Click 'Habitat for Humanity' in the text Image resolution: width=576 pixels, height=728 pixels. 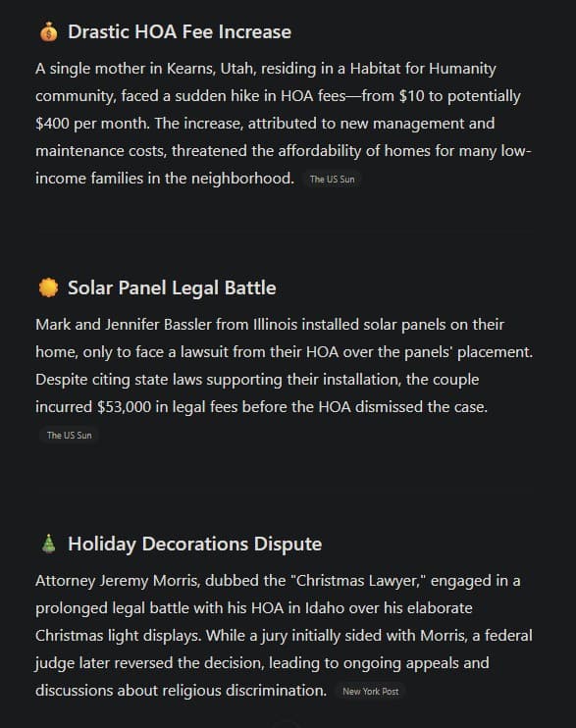pyautogui.click(x=423, y=69)
